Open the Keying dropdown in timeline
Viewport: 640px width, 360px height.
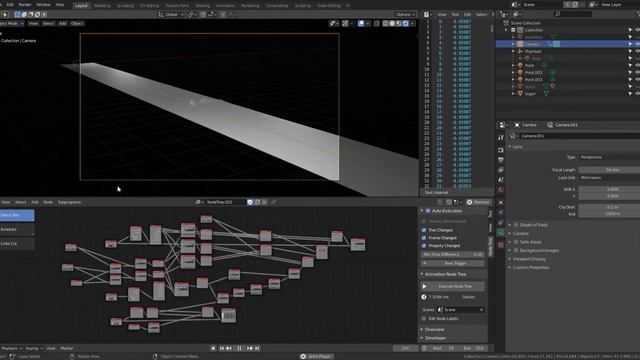click(33, 349)
